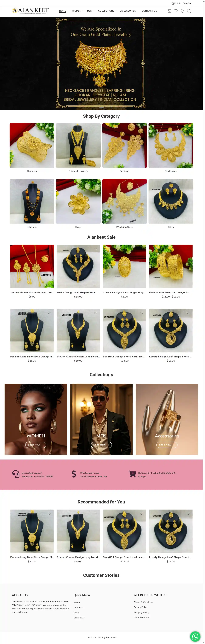
Task: Open the Bangles category thumbnail
Action: pos(32,145)
